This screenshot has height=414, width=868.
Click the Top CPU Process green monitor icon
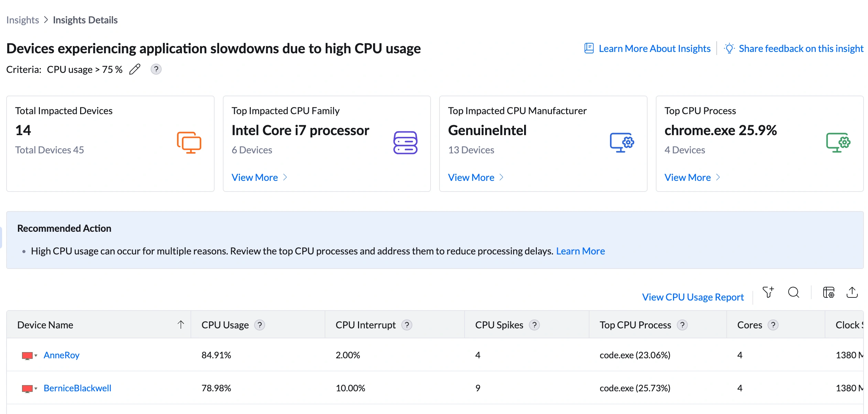tap(838, 142)
